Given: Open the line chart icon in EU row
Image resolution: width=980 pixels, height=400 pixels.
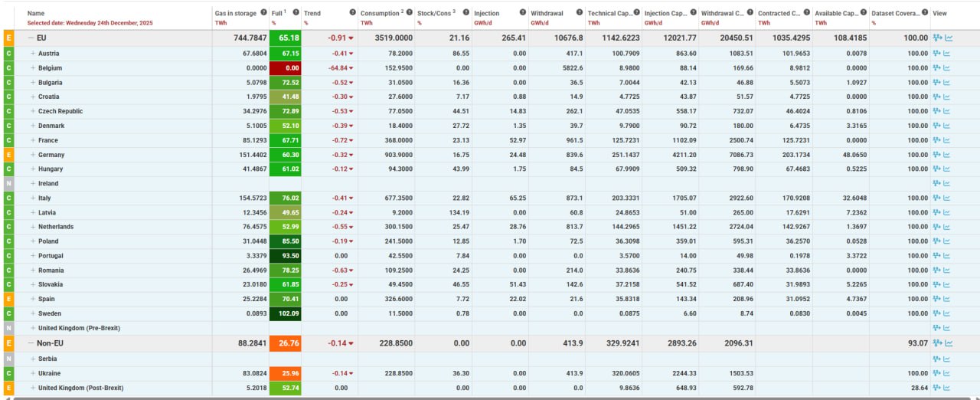Looking at the screenshot, I should [949, 38].
